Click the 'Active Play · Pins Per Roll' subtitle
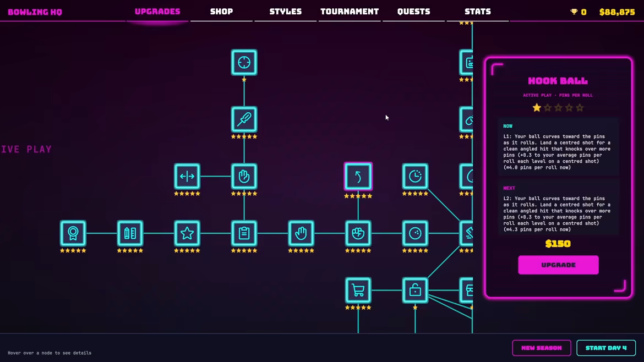 pos(558,95)
